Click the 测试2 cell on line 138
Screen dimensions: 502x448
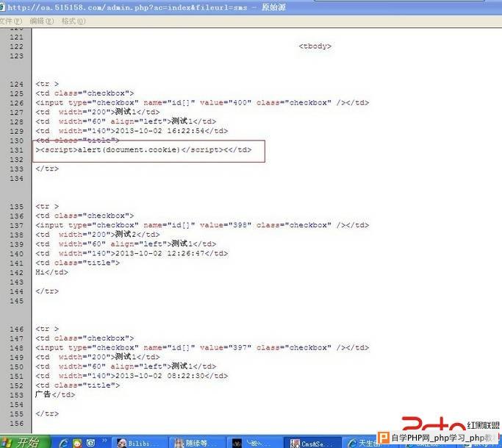[x=97, y=235]
